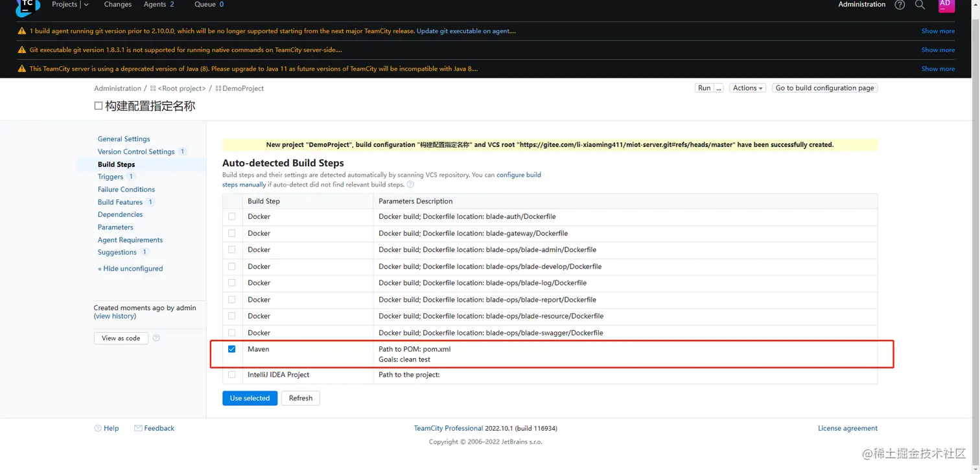Click the Run button
This screenshot has width=980, height=474.
click(704, 88)
